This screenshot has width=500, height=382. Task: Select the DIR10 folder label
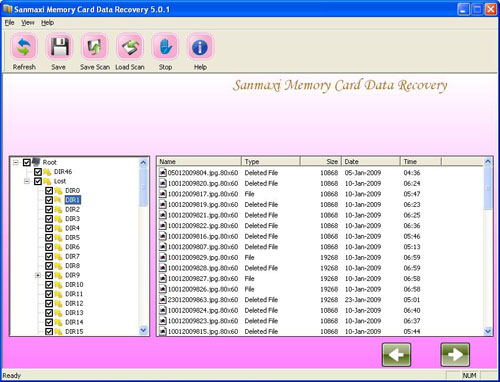[x=74, y=285]
